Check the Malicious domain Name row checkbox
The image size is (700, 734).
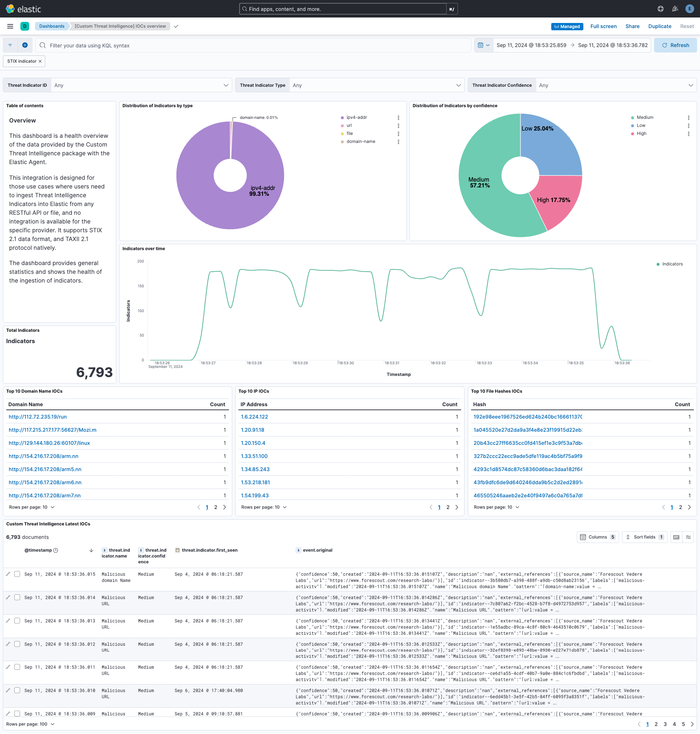(17, 574)
